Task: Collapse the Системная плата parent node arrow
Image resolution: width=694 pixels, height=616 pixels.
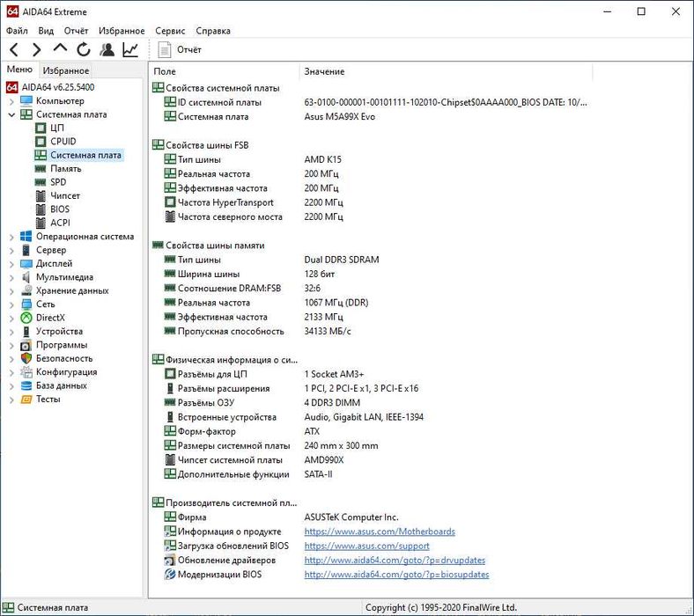Action: tap(11, 114)
